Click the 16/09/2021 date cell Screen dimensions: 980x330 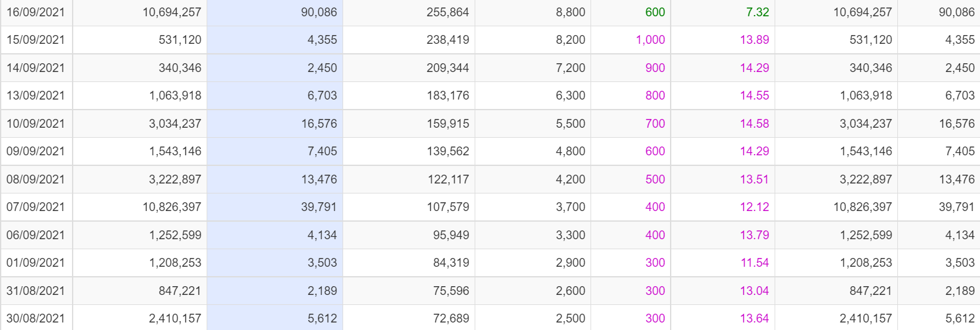coord(36,12)
